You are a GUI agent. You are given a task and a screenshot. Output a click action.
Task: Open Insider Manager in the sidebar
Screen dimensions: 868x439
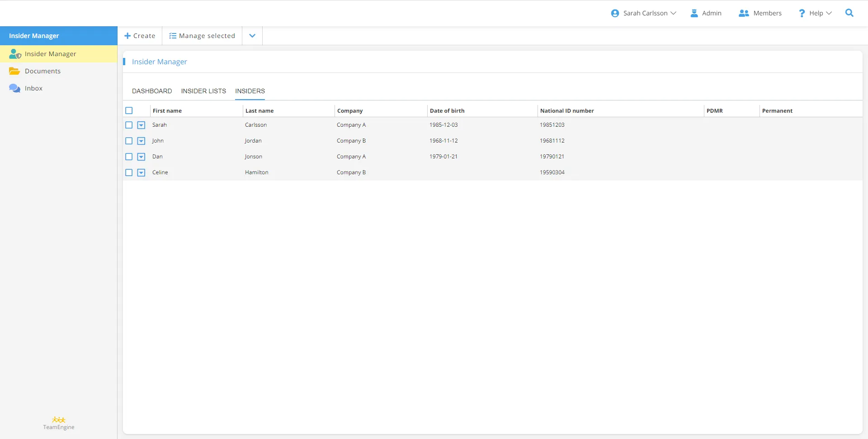59,54
